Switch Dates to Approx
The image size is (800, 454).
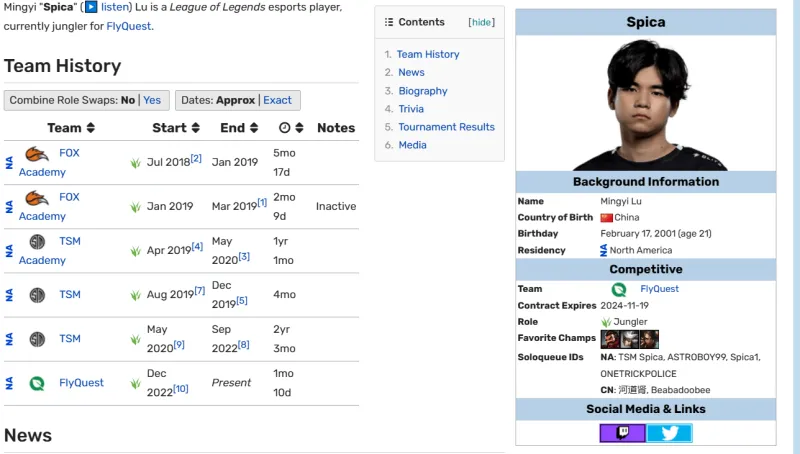(x=235, y=100)
